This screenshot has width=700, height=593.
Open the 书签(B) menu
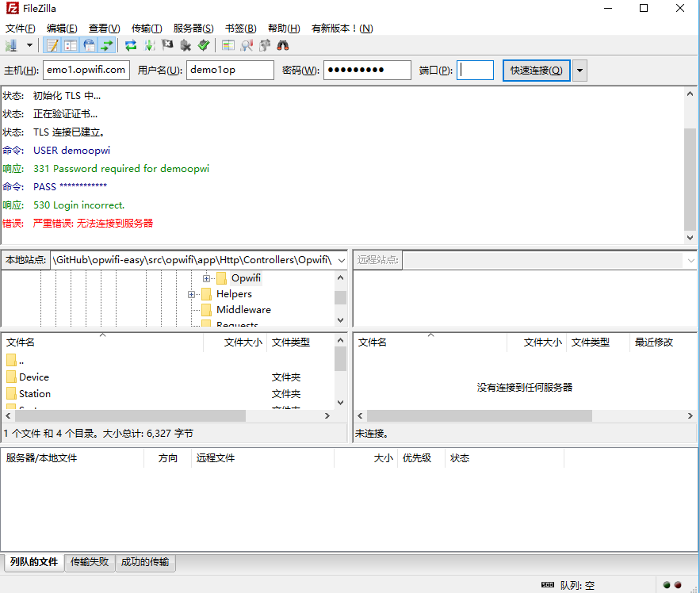tap(241, 29)
